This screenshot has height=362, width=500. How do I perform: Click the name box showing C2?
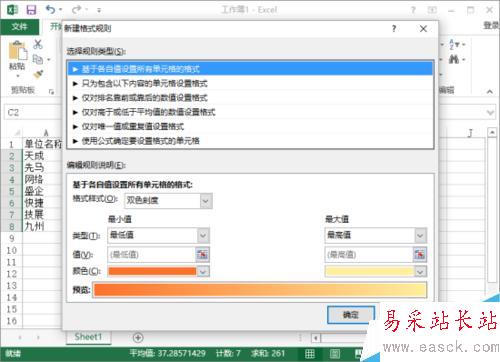(33, 113)
